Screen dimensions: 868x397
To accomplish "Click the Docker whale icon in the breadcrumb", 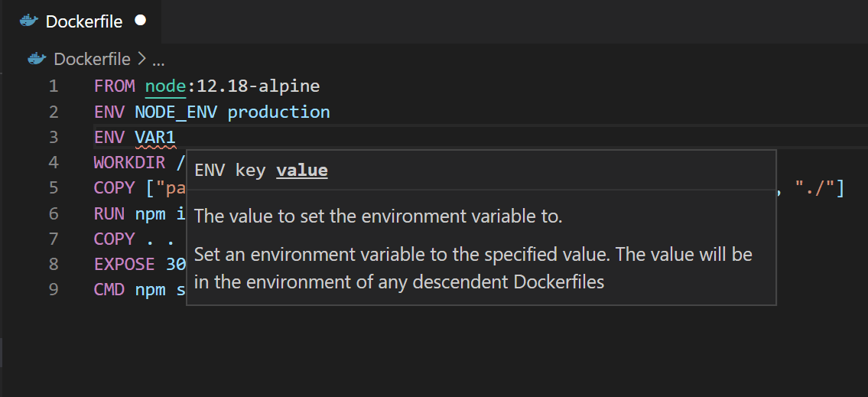I will [37, 59].
